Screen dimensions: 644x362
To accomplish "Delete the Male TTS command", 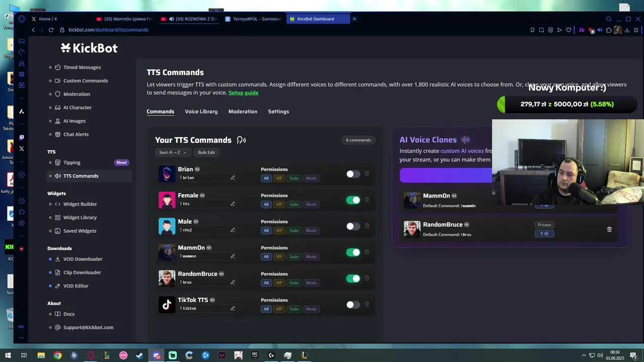I will 367,226.
